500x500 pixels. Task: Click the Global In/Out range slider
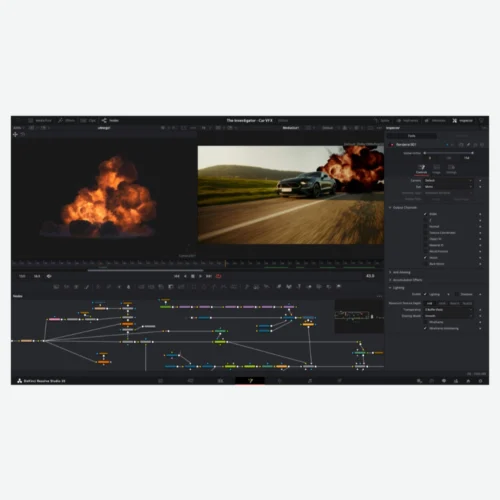pos(449,153)
